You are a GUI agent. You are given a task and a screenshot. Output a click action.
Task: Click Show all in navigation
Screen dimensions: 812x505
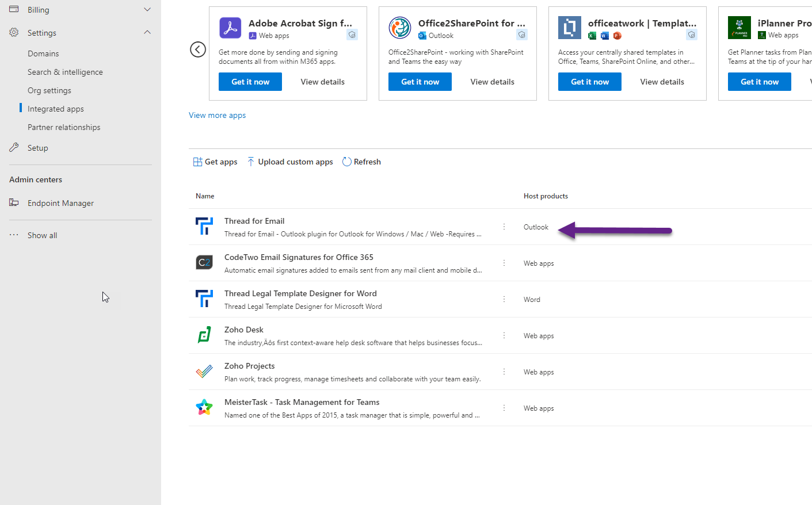pyautogui.click(x=43, y=235)
